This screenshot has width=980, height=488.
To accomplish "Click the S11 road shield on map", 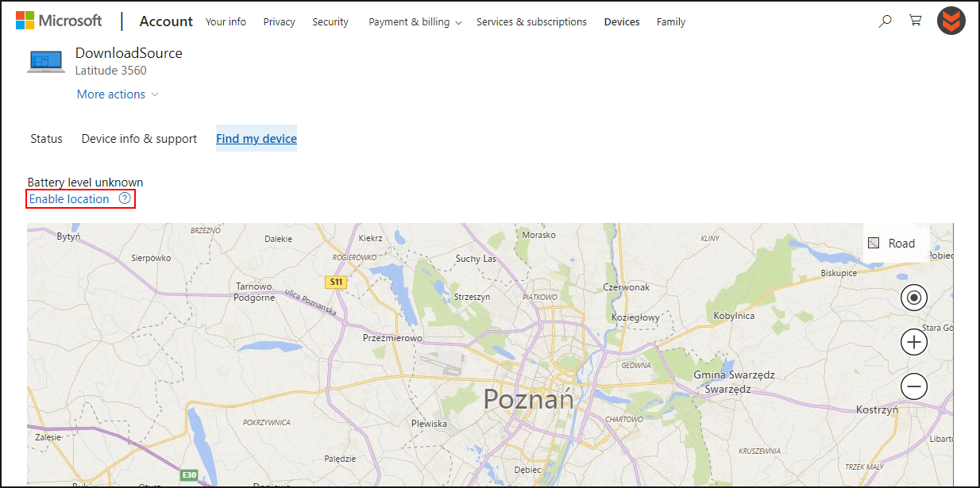I will click(337, 282).
